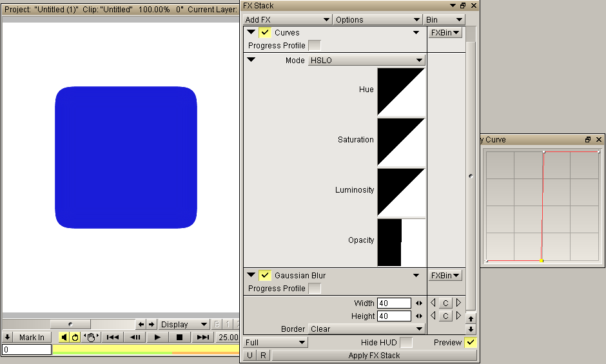Click the Height value field

point(394,316)
